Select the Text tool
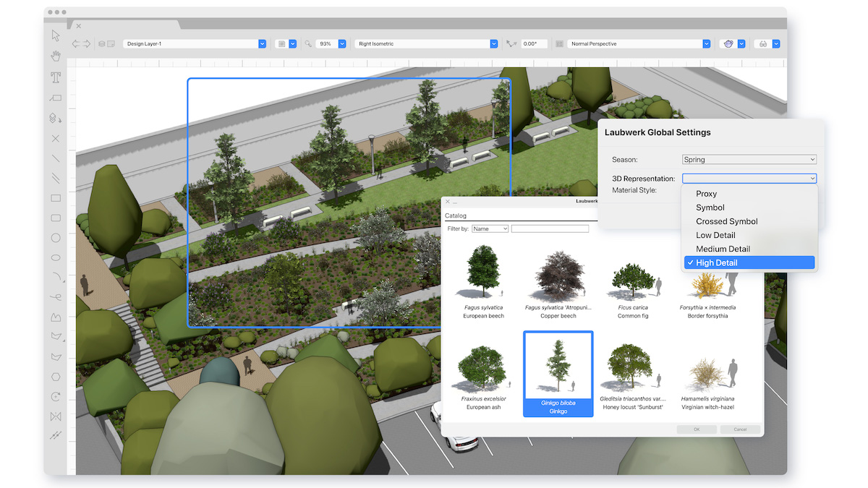 (x=54, y=78)
